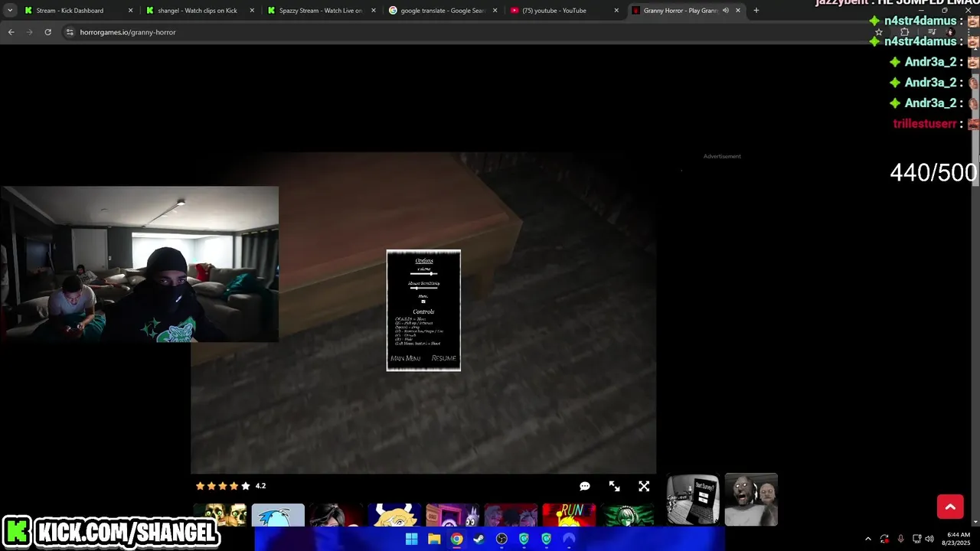The width and height of the screenshot is (980, 551).
Task: Open the RUN game thumbnail
Action: click(569, 515)
